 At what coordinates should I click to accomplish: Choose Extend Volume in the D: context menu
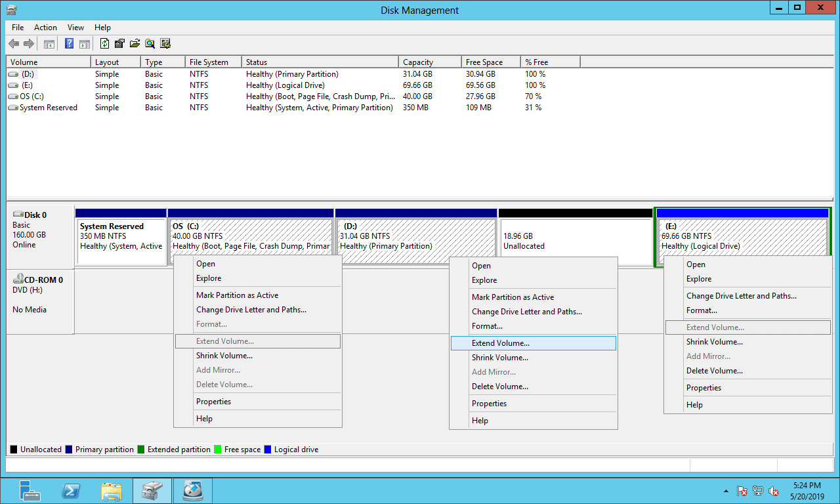tap(500, 343)
